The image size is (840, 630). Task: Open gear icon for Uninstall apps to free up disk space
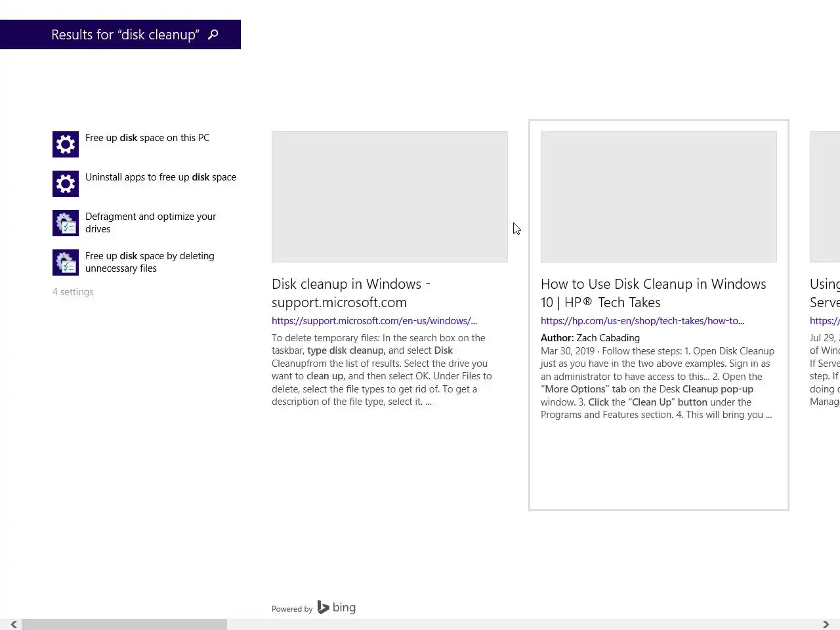[66, 184]
